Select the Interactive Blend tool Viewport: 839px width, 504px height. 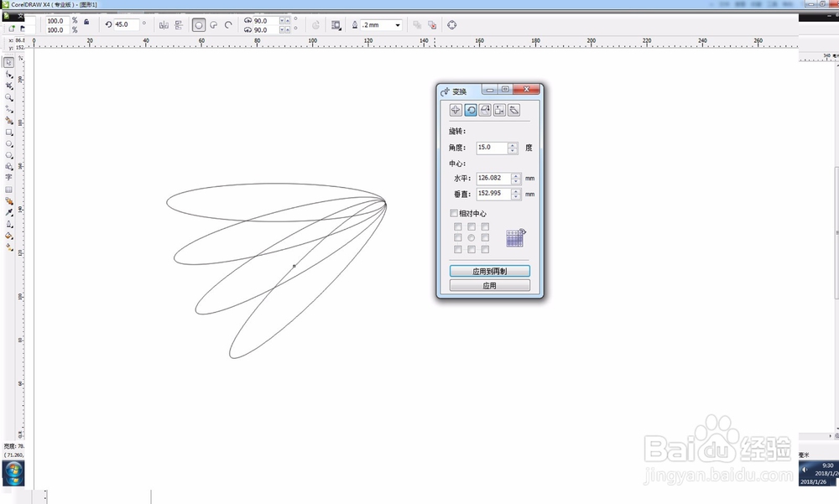8,201
